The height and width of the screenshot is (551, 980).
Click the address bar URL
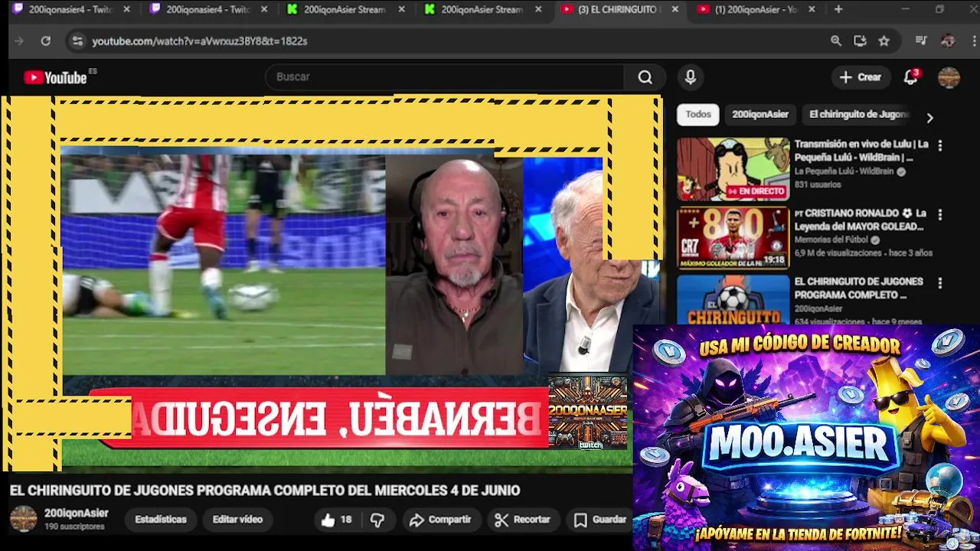200,41
